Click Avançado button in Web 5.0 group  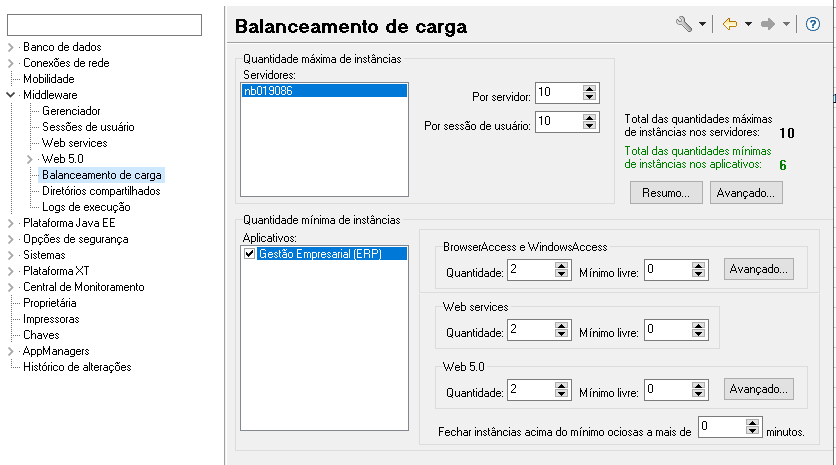pos(758,389)
